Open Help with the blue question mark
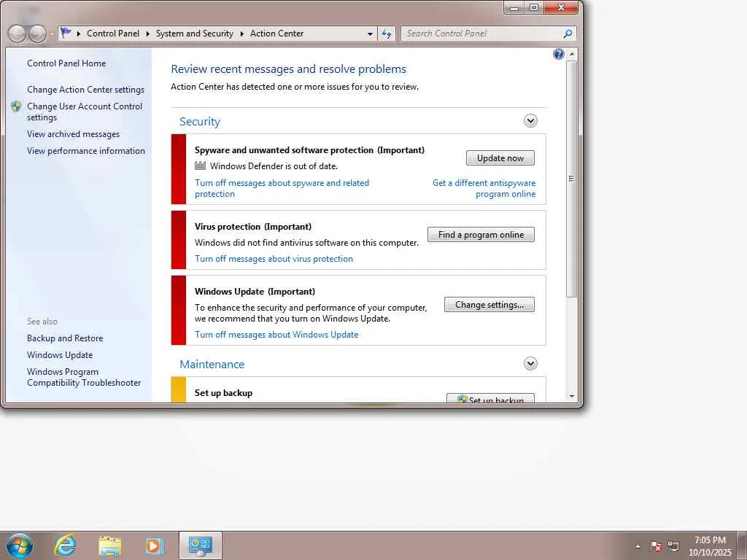The width and height of the screenshot is (747, 560). (x=558, y=54)
